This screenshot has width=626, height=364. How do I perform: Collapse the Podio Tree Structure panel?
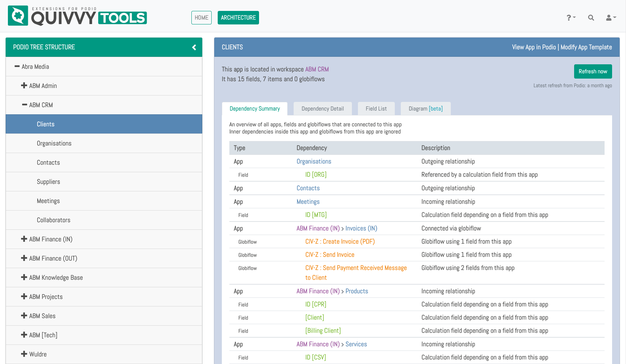click(194, 47)
